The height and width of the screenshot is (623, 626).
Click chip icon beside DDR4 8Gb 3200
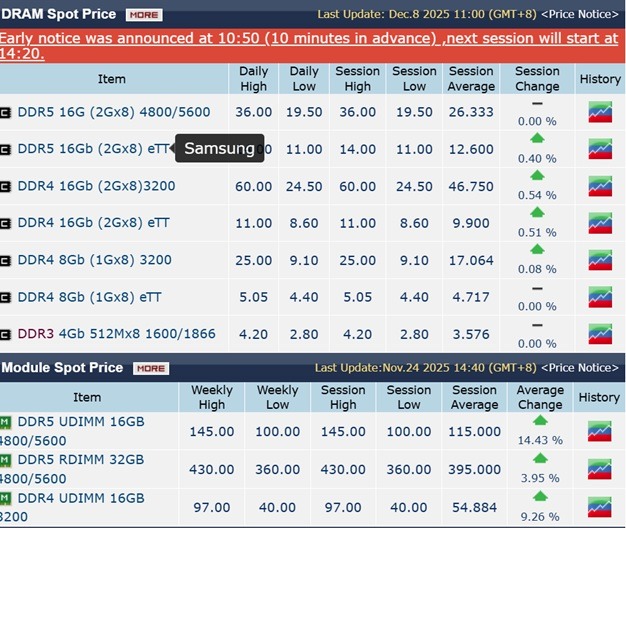pyautogui.click(x=5, y=261)
